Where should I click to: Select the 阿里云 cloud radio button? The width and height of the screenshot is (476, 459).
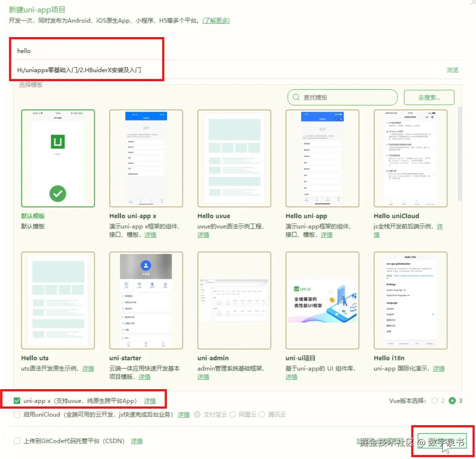pyautogui.click(x=232, y=414)
